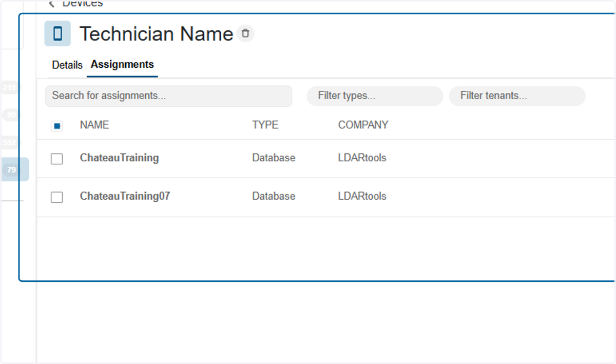Select the Assignments tab
The image size is (616, 364).
point(122,65)
